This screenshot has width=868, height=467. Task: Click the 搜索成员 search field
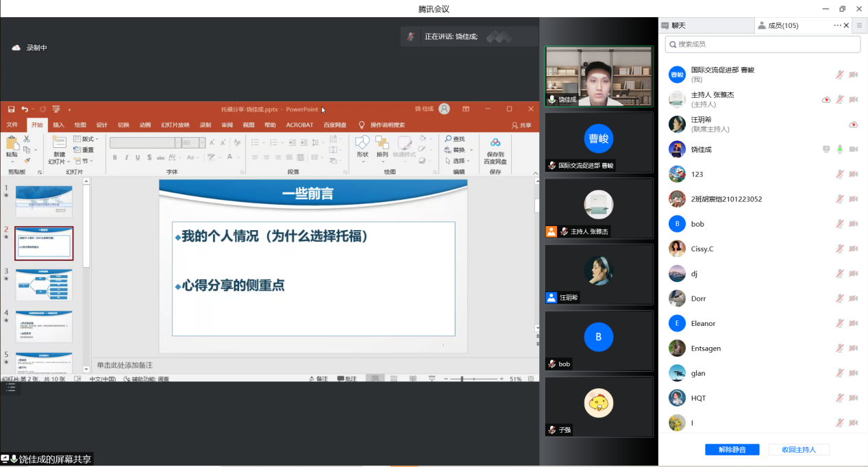762,45
